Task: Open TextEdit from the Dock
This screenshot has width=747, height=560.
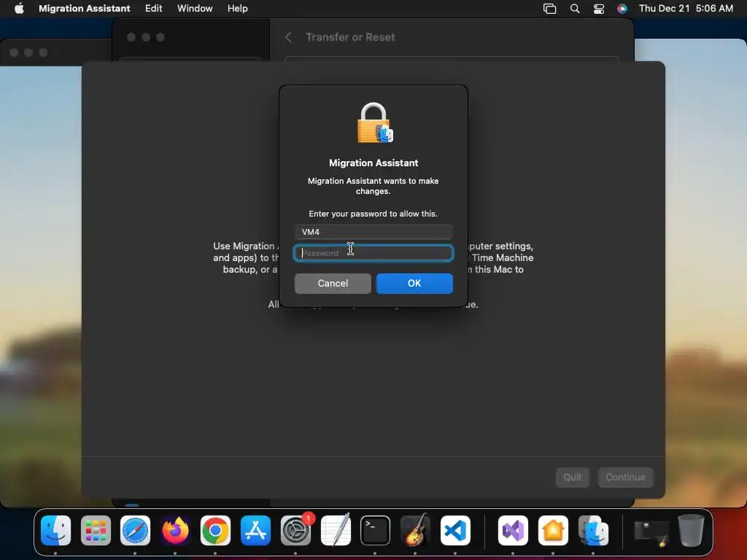Action: coord(336,529)
